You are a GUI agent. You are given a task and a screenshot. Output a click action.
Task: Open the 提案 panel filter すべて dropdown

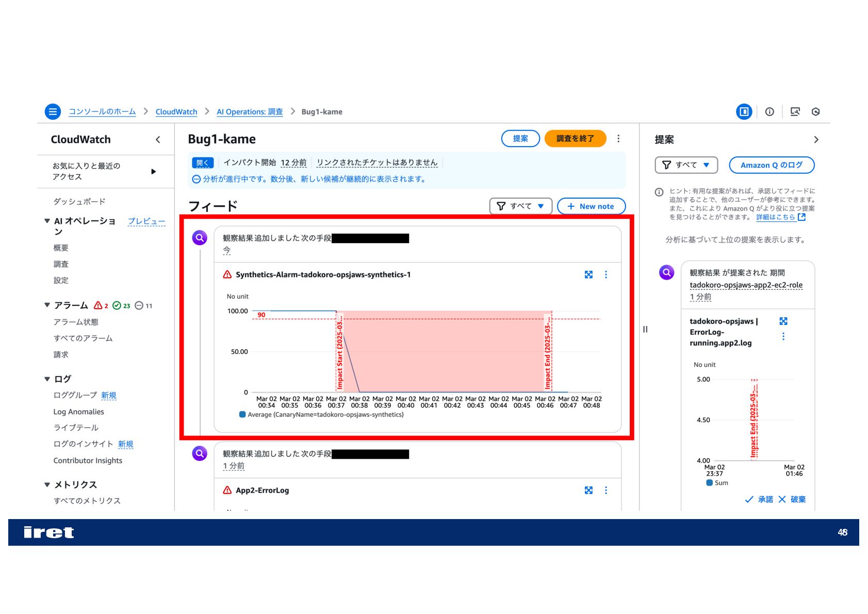(x=686, y=165)
